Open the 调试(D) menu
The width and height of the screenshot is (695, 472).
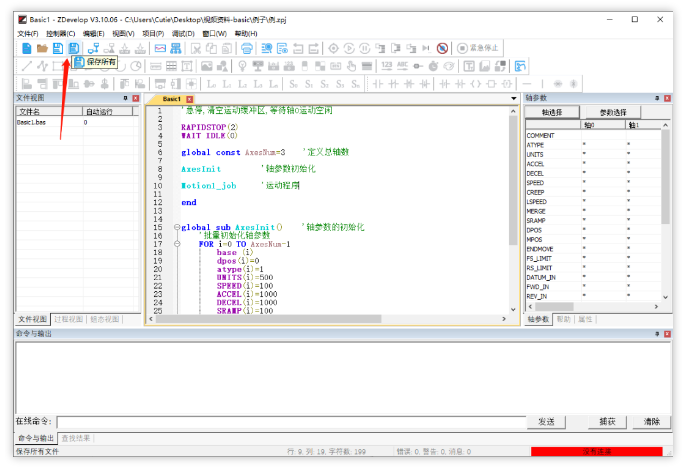[183, 34]
